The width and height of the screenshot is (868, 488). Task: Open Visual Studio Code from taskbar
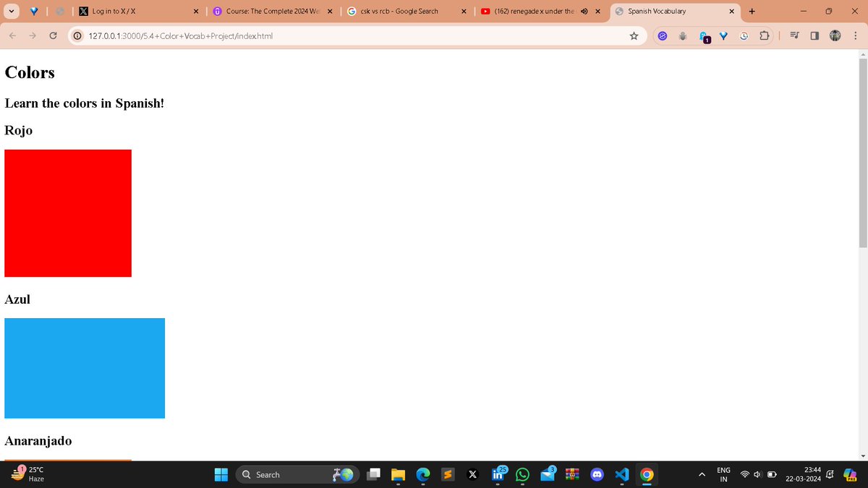(622, 475)
